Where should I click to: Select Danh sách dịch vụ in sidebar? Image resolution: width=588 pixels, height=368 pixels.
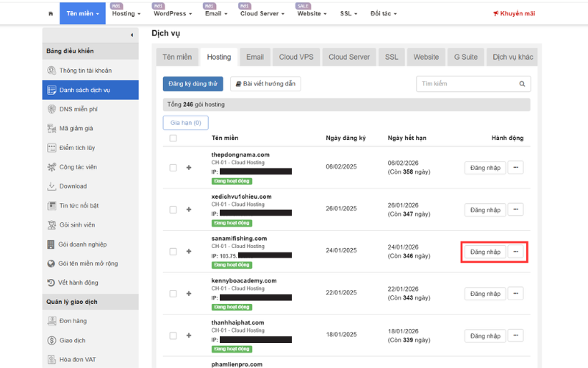(90, 90)
